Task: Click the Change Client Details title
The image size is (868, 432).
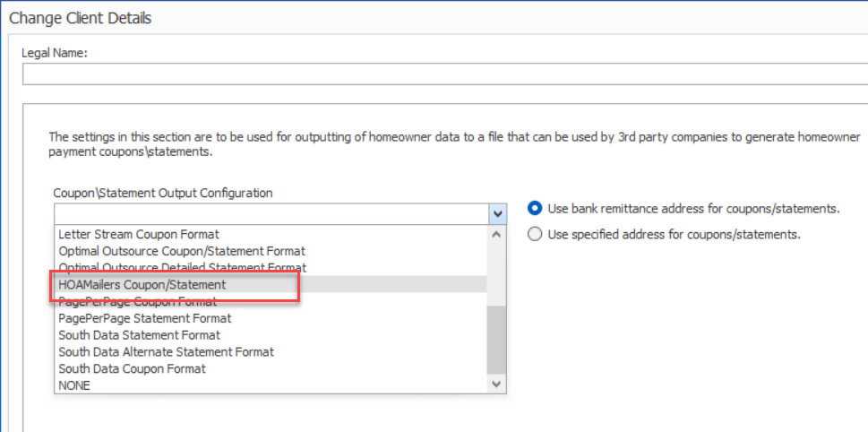Action: pyautogui.click(x=81, y=18)
